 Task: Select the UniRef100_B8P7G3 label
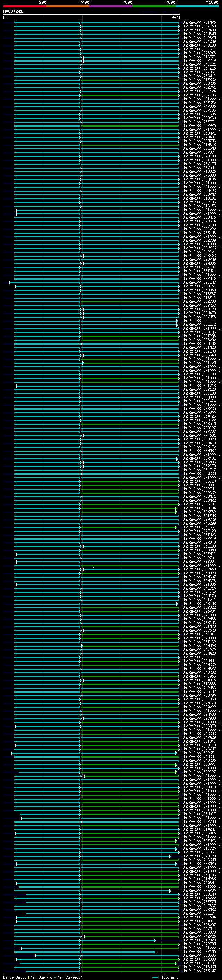pyautogui.click(x=199, y=822)
